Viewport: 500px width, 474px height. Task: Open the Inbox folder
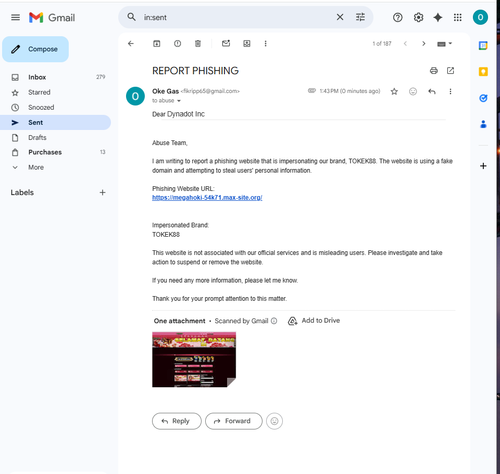point(55,77)
